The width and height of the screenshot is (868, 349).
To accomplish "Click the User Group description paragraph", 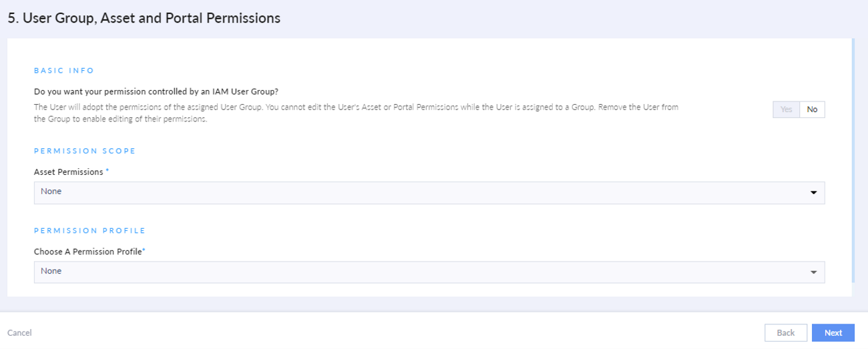I will [357, 112].
